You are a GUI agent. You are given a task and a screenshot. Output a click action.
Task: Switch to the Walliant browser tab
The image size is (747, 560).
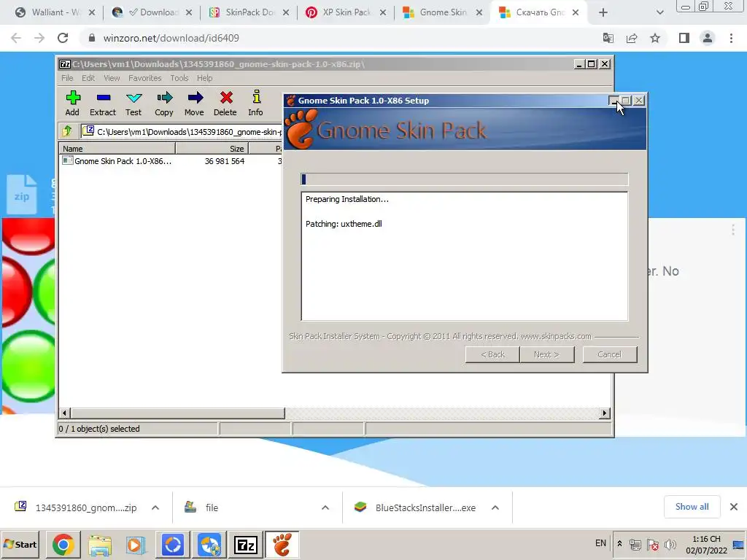54,12
